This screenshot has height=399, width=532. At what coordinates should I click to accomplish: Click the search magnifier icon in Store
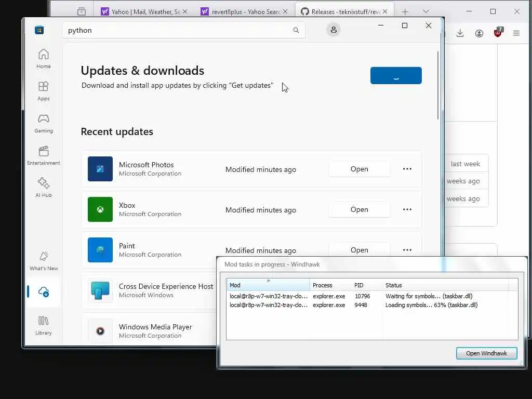pyautogui.click(x=296, y=30)
